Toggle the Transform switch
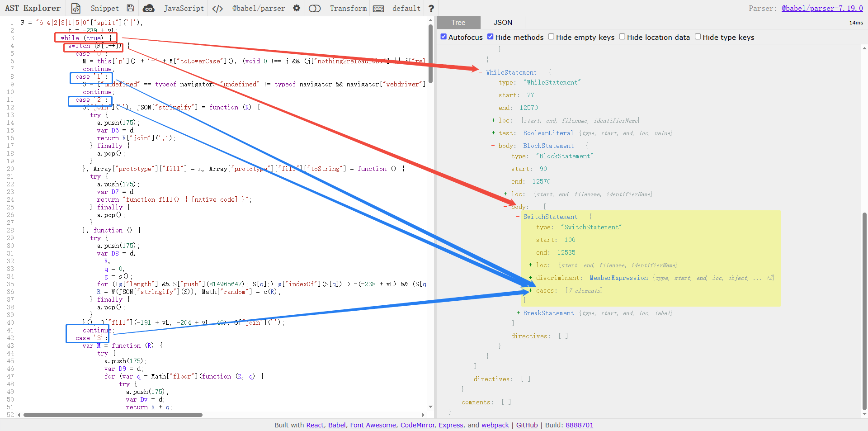The image size is (868, 431). [315, 9]
